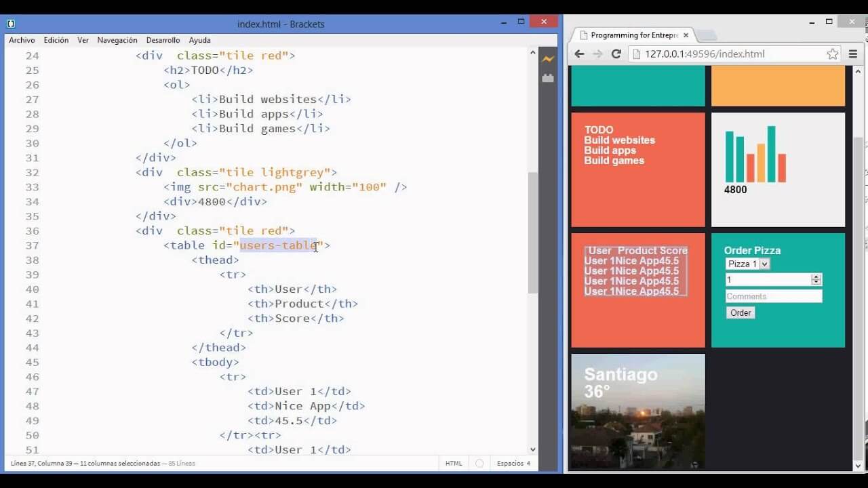868x488 pixels.
Task: Open the Chrome hamburger menu
Action: tap(853, 54)
